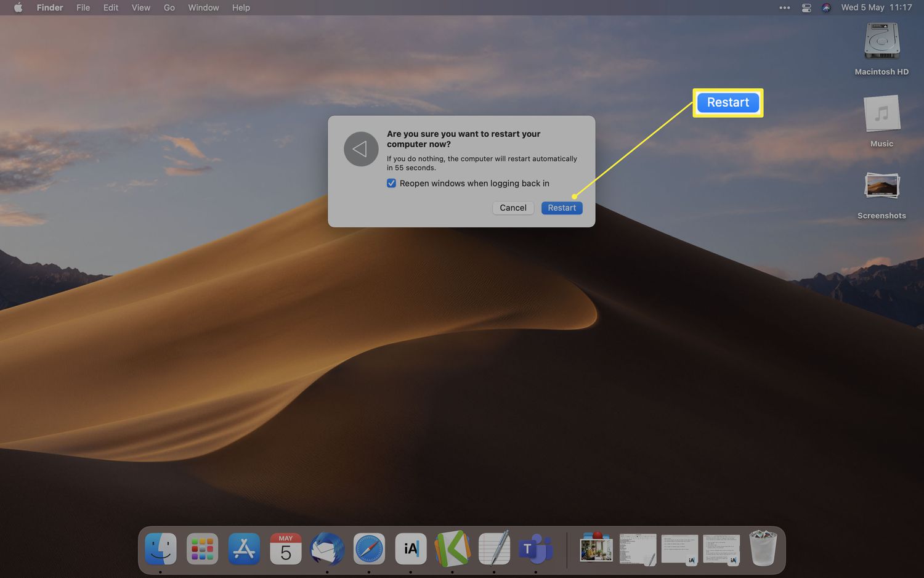Confirm with Restart button beside Cancel

point(562,208)
